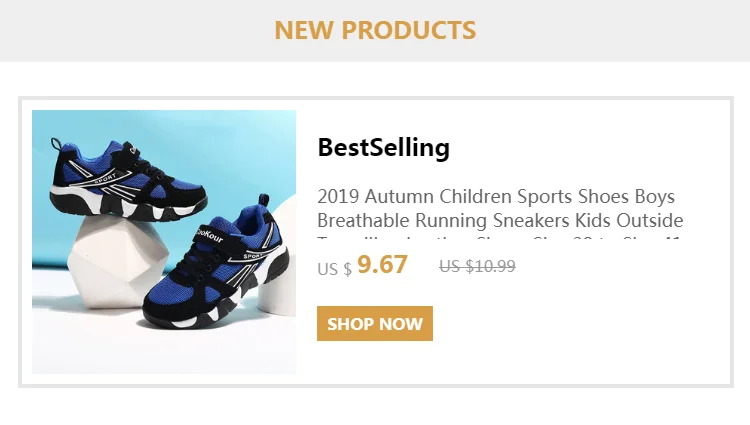Click the heel pull tab of the upper sneaker
Viewport: 750px width, 425px height.
(58, 140)
